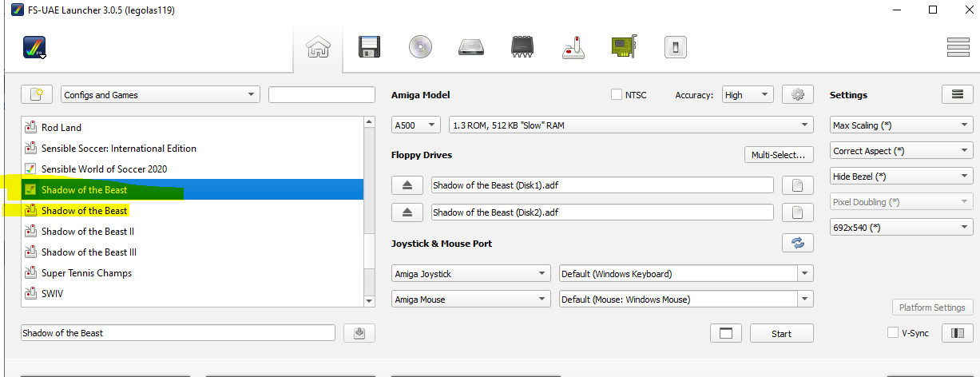The height and width of the screenshot is (377, 980).
Task: Expand the Configs and Games dropdown
Action: click(161, 95)
